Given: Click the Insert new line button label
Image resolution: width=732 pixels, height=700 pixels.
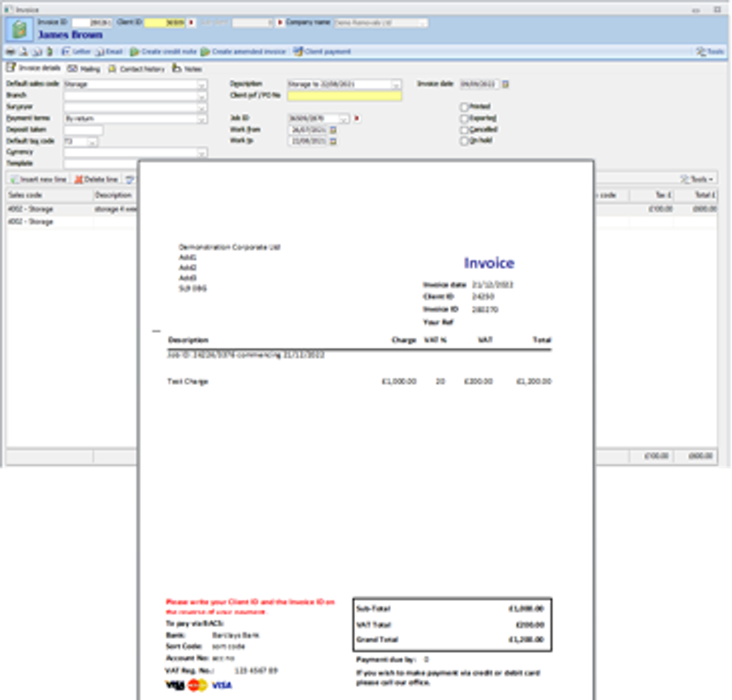Looking at the screenshot, I should (43, 179).
